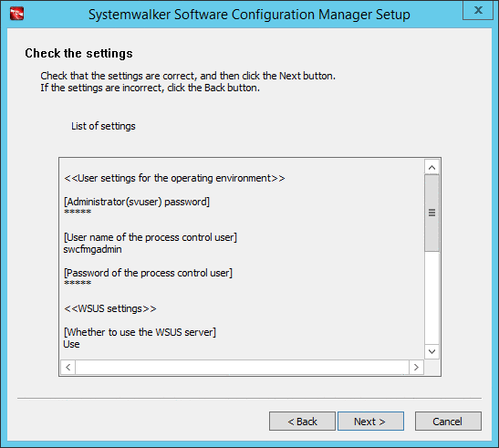The width and height of the screenshot is (499, 448).
Task: Click the Systemwalker app icon in title bar
Action: coord(16,14)
